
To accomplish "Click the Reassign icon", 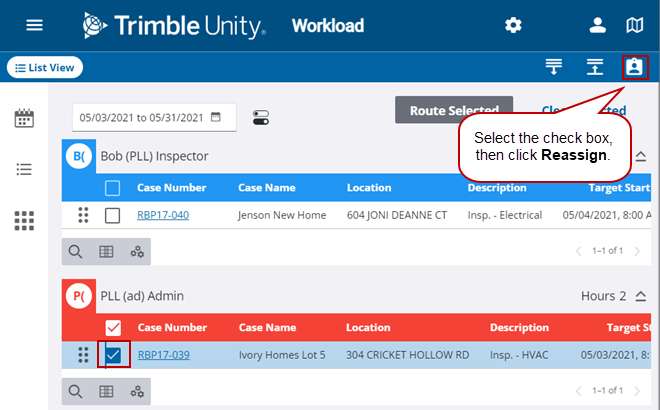I will (634, 67).
